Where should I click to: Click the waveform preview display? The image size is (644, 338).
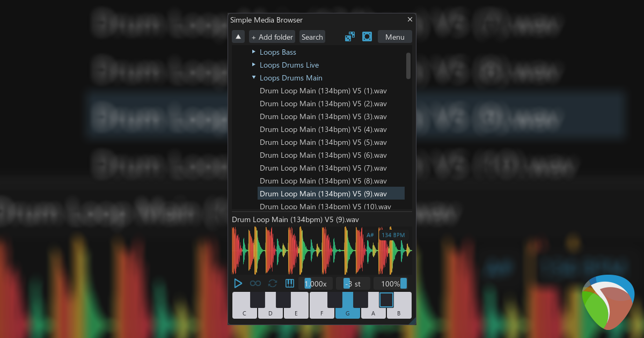click(x=321, y=251)
